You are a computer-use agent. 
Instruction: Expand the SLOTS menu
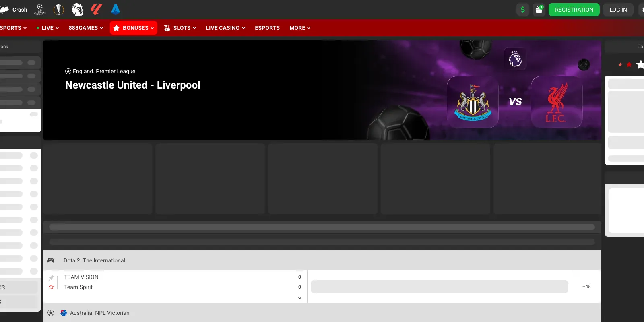coord(180,28)
